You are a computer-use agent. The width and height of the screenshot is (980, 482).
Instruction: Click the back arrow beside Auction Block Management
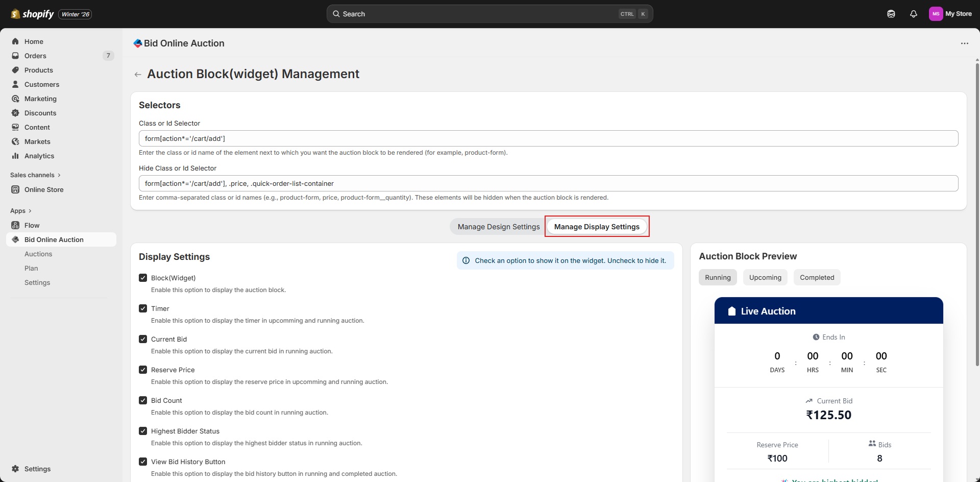click(138, 75)
